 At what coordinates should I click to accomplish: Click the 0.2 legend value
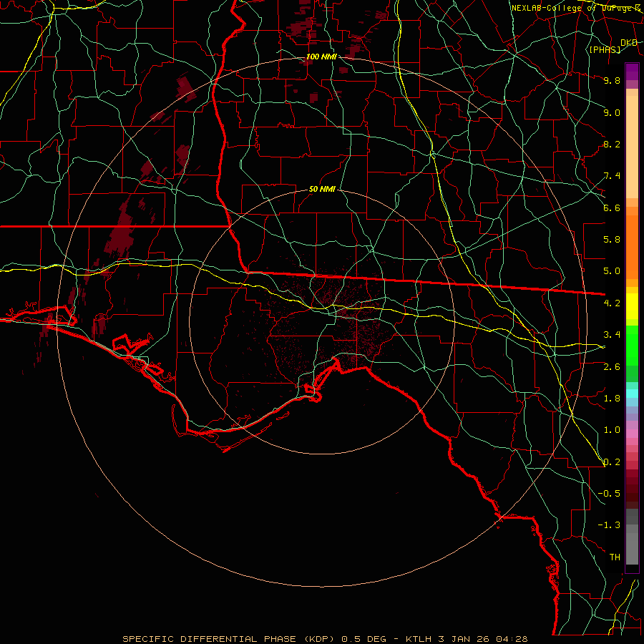pyautogui.click(x=612, y=462)
